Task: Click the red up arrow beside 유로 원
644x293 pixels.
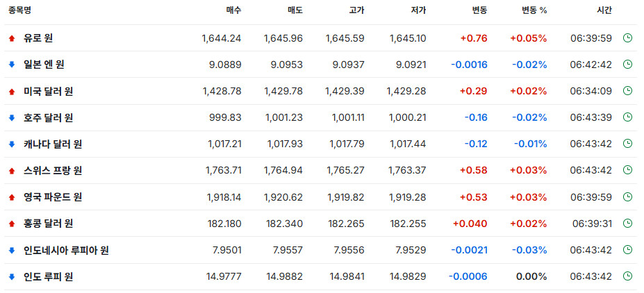Action: coord(12,39)
